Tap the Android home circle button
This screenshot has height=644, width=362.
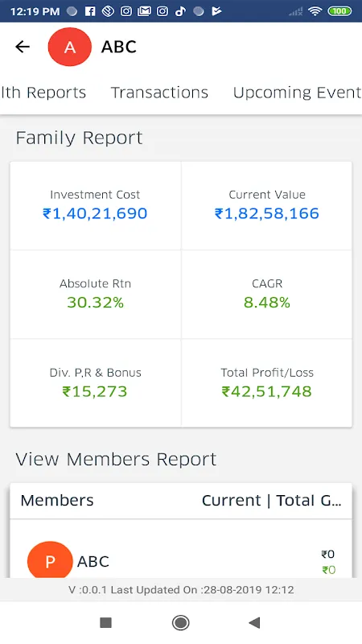coord(180,622)
